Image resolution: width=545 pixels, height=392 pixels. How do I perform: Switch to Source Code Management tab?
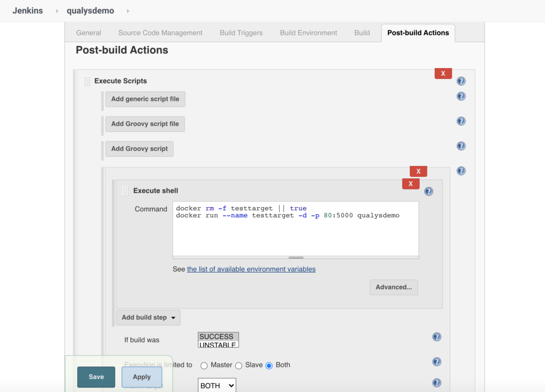coord(160,33)
